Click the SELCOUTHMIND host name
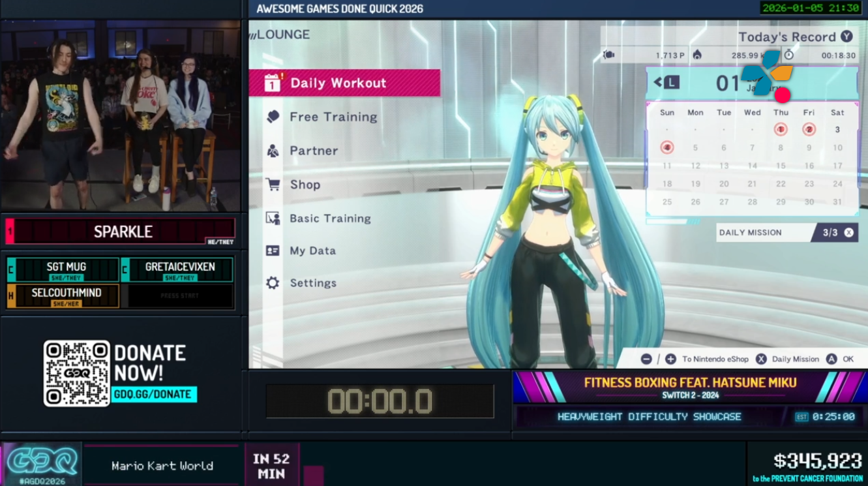Viewport: 868px width, 486px height. [67, 293]
